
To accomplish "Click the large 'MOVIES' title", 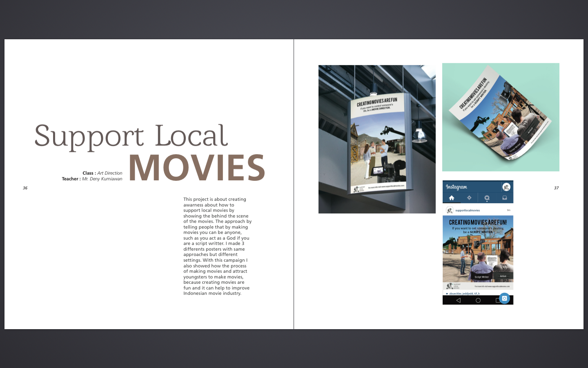I will point(197,168).
